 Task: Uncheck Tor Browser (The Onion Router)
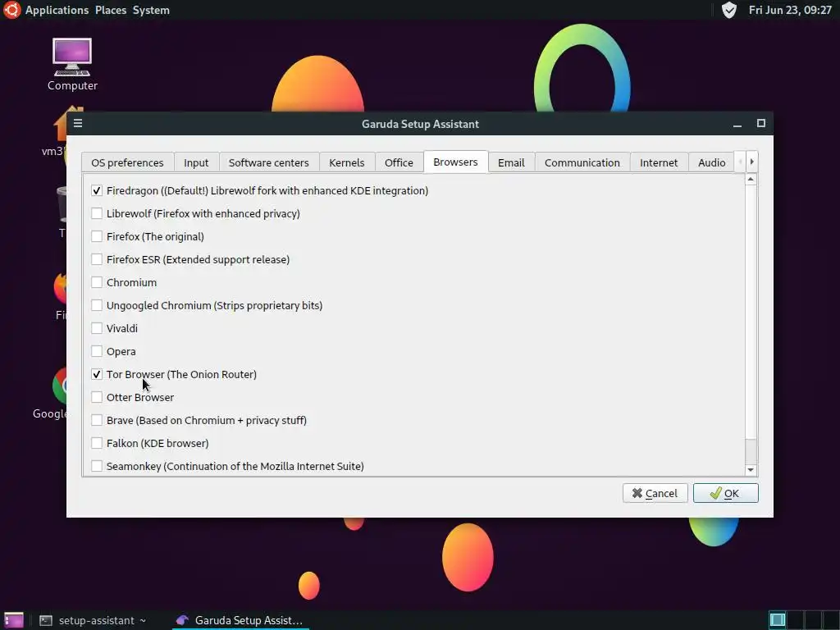pyautogui.click(x=97, y=374)
